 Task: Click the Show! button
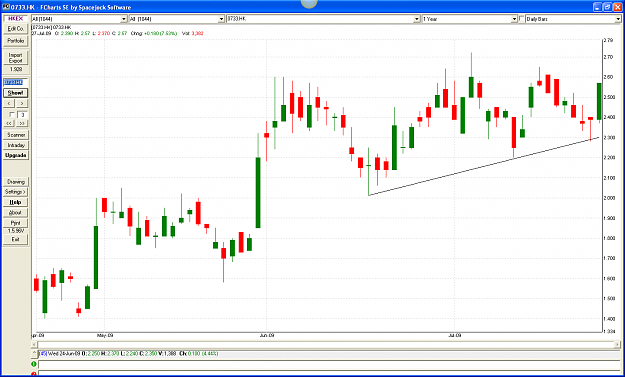[x=16, y=93]
